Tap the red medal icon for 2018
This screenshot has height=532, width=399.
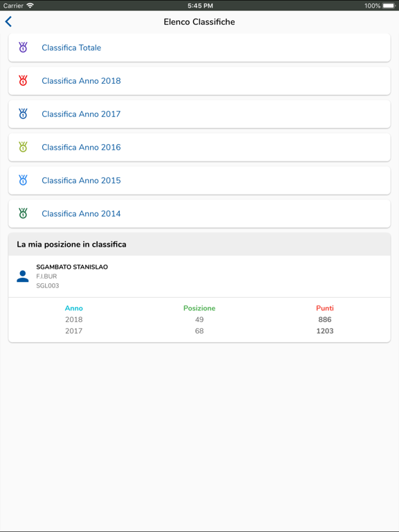coord(23,80)
